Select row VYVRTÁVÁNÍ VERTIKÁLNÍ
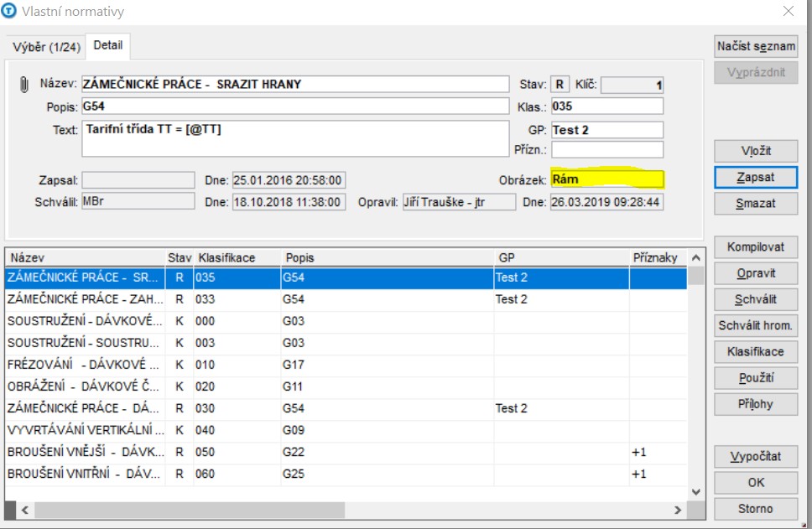Image resolution: width=812 pixels, height=529 pixels. pyautogui.click(x=346, y=430)
